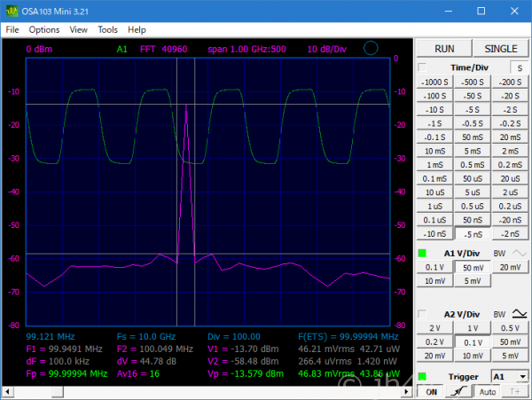
Task: Select 20 uS time per division
Action: point(511,179)
